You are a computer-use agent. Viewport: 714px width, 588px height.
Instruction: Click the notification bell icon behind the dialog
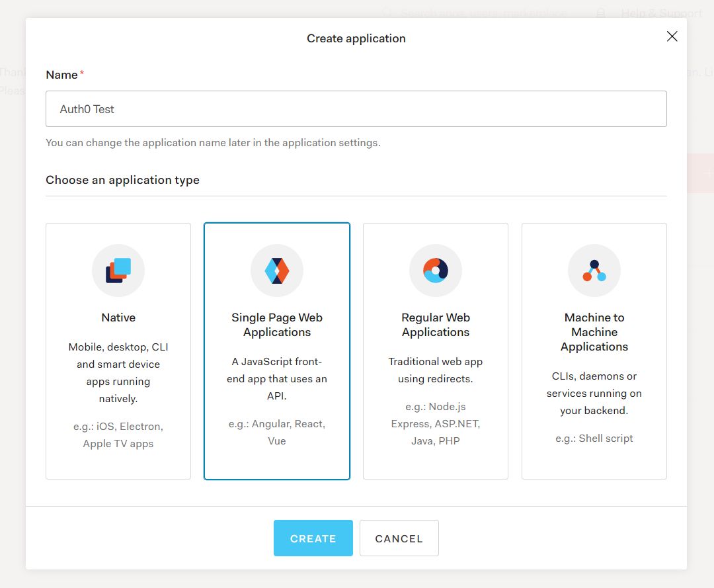(x=601, y=13)
